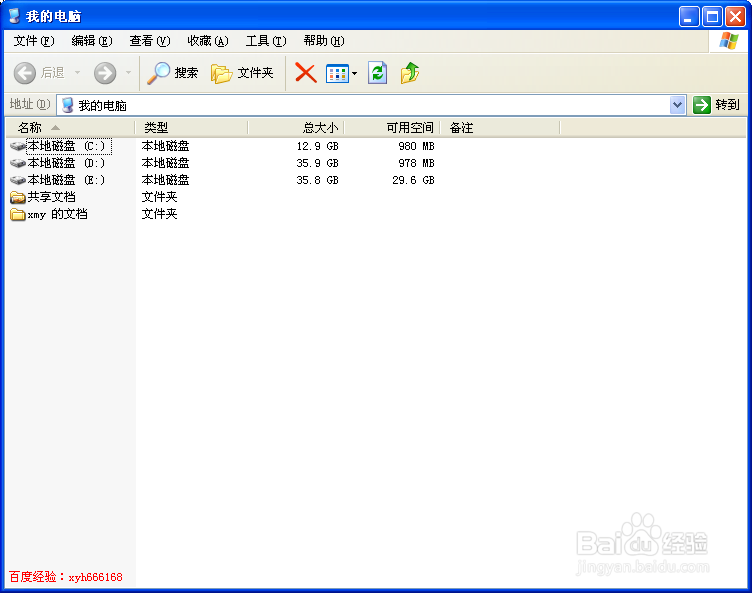752x593 pixels.
Task: Click the type cell of drive C:
Action: click(165, 146)
